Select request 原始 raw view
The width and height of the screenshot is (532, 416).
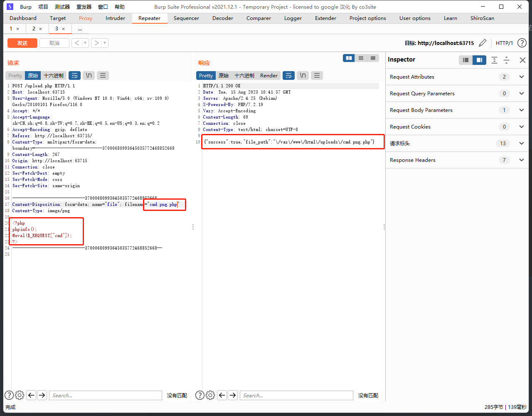pos(33,75)
